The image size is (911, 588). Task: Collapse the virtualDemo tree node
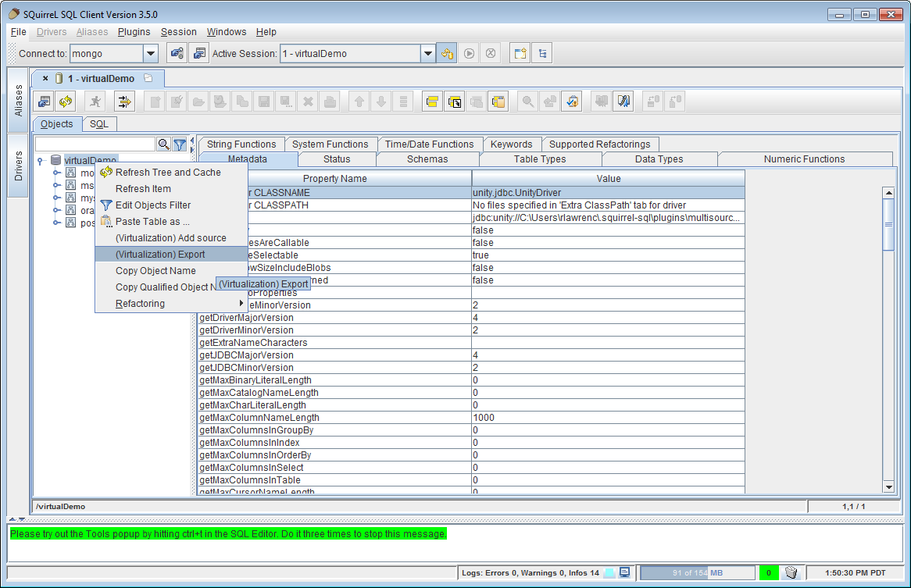coord(41,160)
